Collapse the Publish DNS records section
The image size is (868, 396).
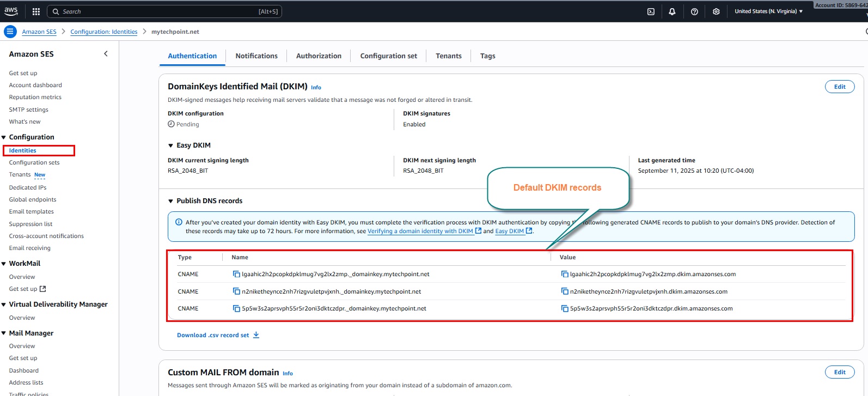170,201
